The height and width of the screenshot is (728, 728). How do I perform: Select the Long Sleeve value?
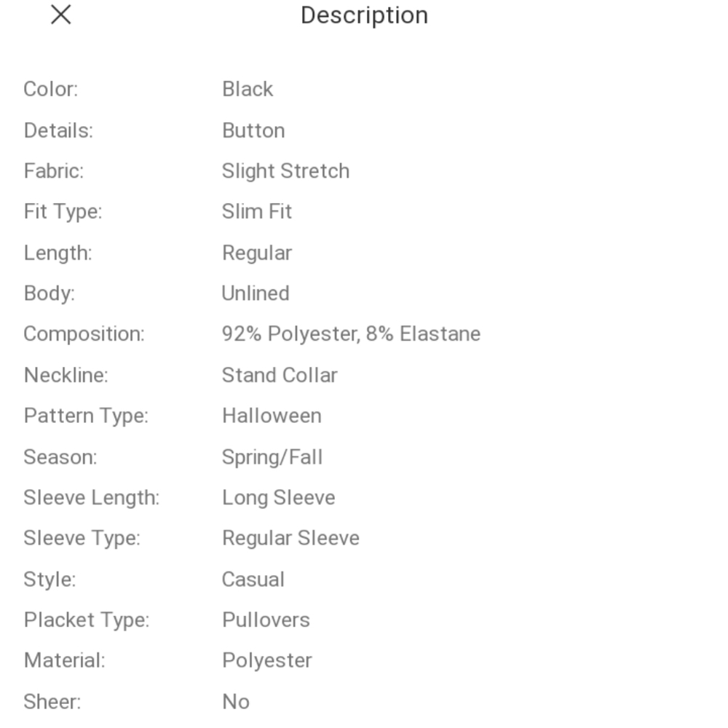tap(279, 498)
